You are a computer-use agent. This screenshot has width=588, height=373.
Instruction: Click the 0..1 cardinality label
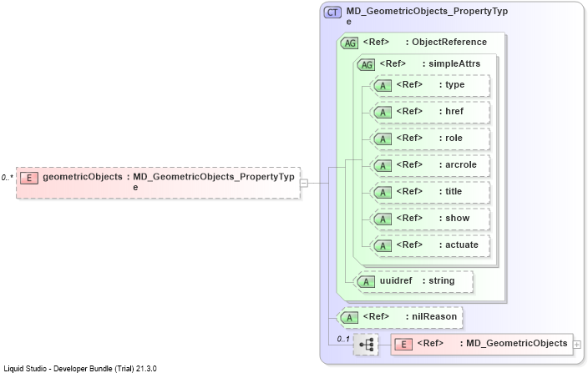click(343, 339)
